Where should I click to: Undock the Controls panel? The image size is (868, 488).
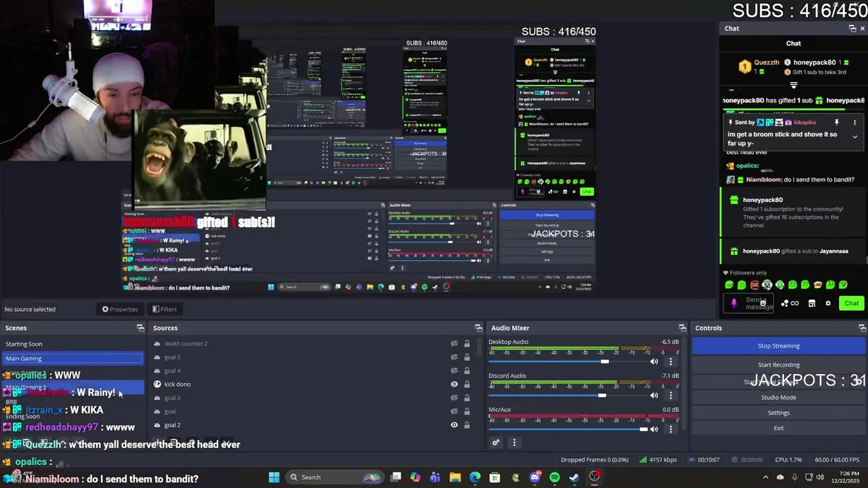pyautogui.click(x=862, y=328)
